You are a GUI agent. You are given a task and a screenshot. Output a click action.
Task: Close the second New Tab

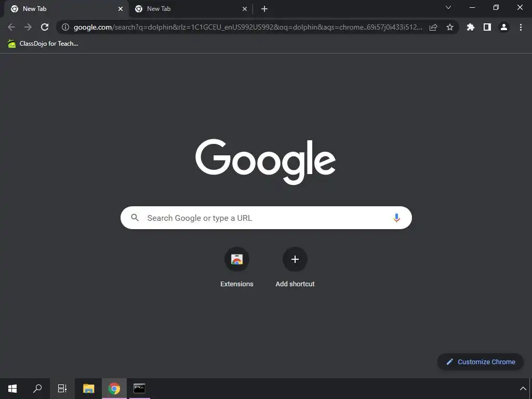245,9
